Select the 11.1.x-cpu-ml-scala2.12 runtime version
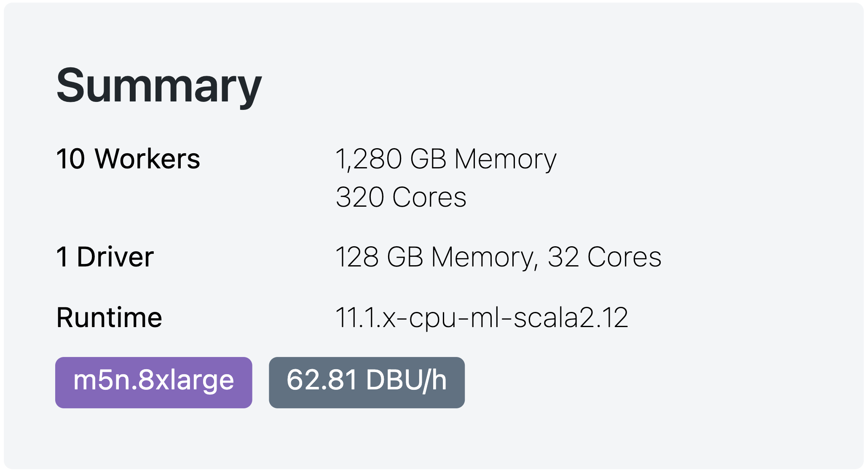The height and width of the screenshot is (474, 868). 482,318
